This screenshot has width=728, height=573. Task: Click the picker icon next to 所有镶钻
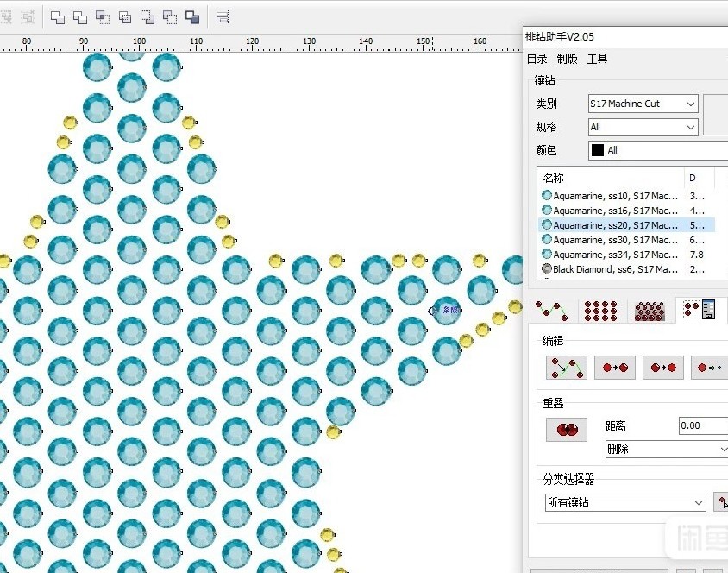click(x=721, y=502)
